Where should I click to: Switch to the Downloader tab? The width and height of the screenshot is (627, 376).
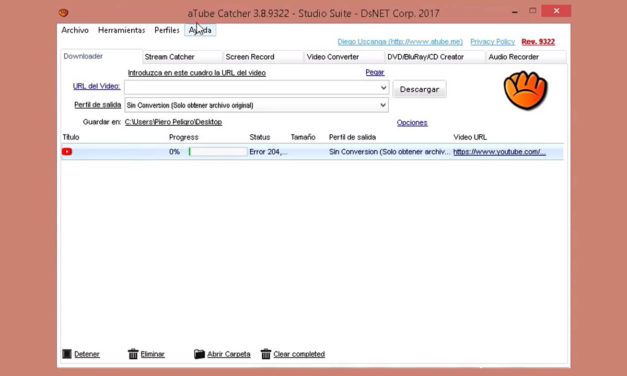[x=101, y=56]
